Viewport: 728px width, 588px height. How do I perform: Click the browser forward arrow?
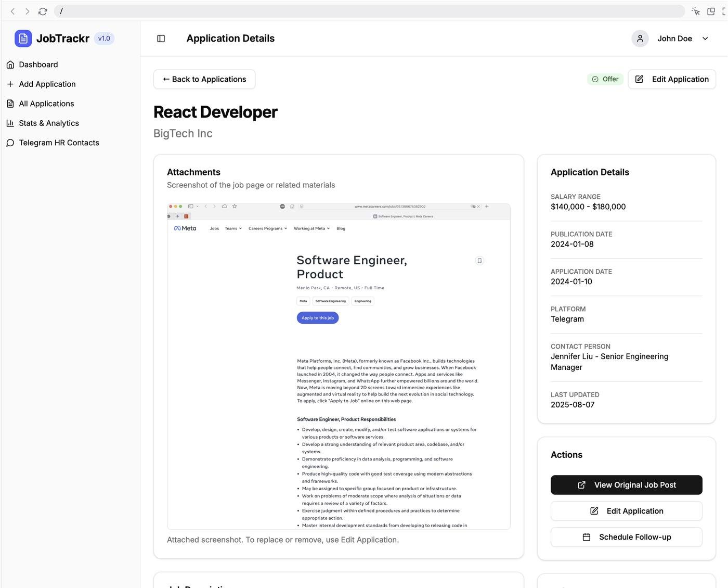click(28, 11)
